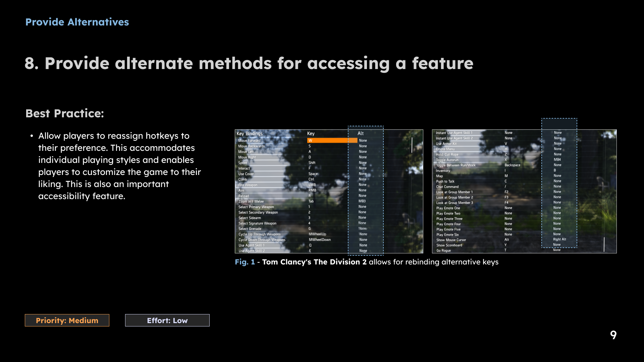Screen dimensions: 644x362
Task: Click the MWheelDown key value
Action: (320, 240)
